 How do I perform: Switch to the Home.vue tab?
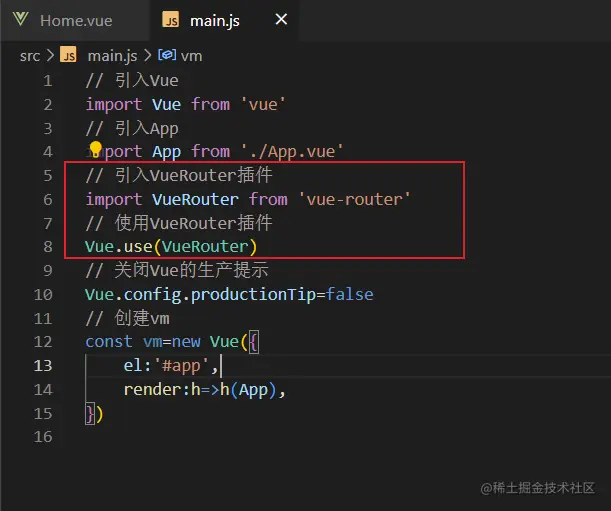tap(76, 21)
